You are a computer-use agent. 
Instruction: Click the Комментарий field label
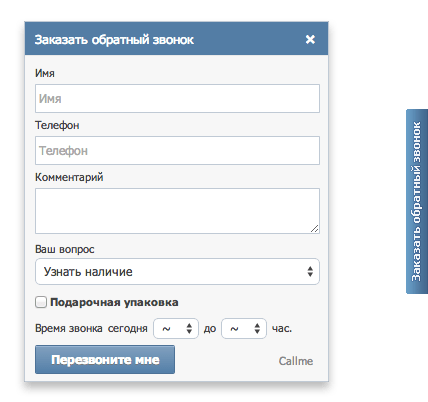tap(69, 177)
